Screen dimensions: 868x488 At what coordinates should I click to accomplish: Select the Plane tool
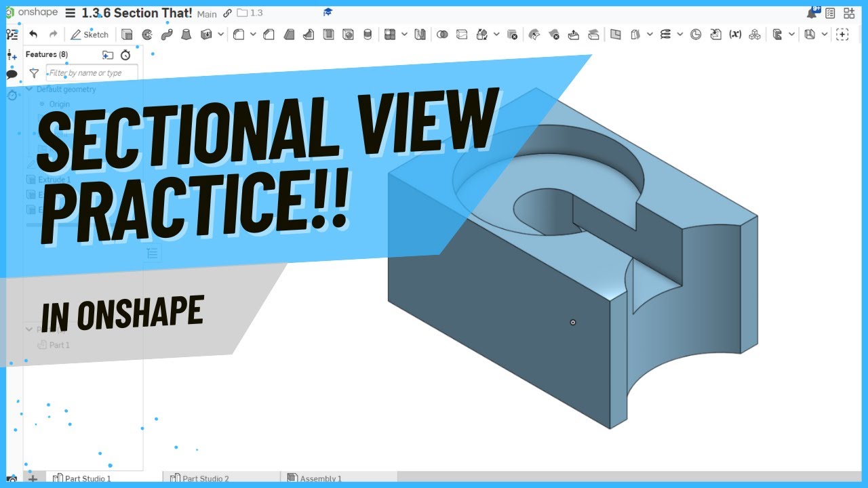(x=616, y=35)
